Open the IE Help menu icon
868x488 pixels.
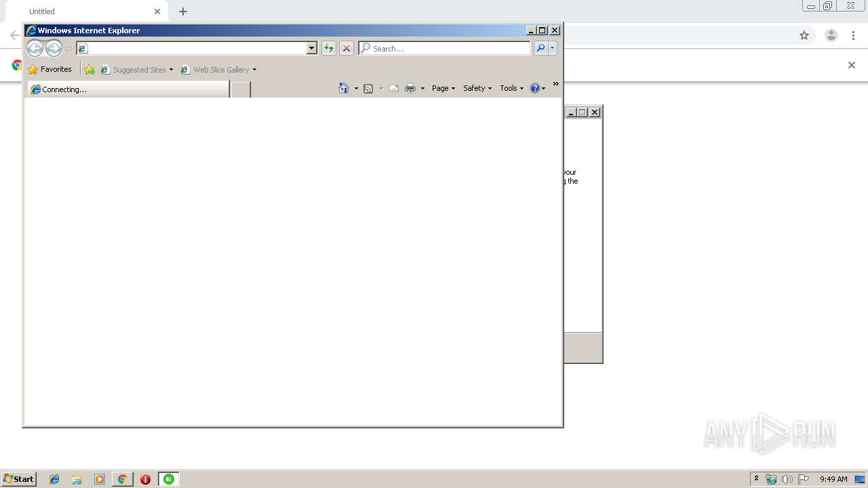(x=537, y=88)
